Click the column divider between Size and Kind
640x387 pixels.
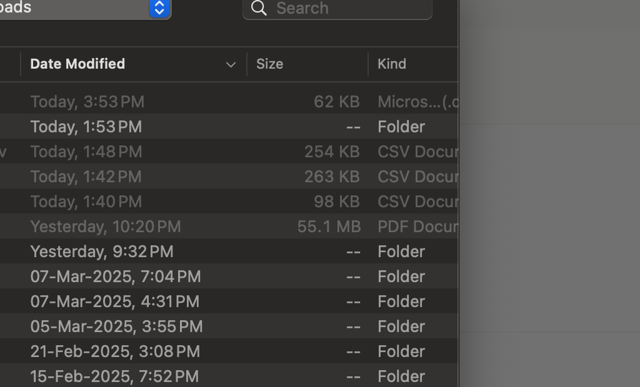tap(368, 64)
